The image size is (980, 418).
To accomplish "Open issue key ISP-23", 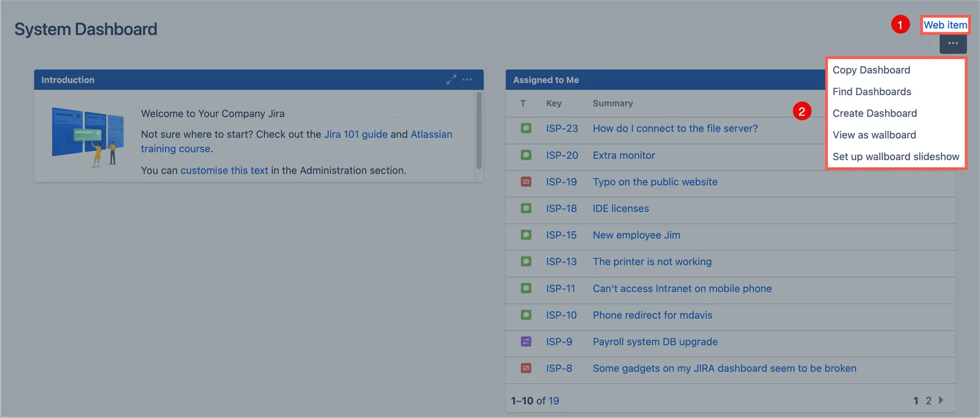I will pos(562,129).
